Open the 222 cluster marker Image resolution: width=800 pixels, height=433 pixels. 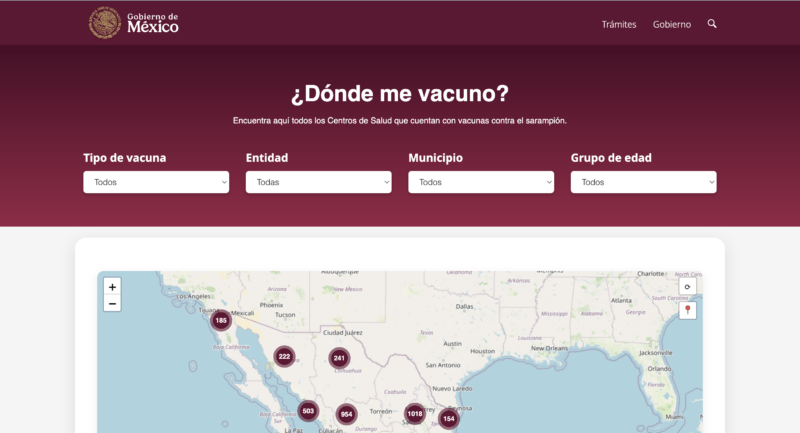[284, 356]
